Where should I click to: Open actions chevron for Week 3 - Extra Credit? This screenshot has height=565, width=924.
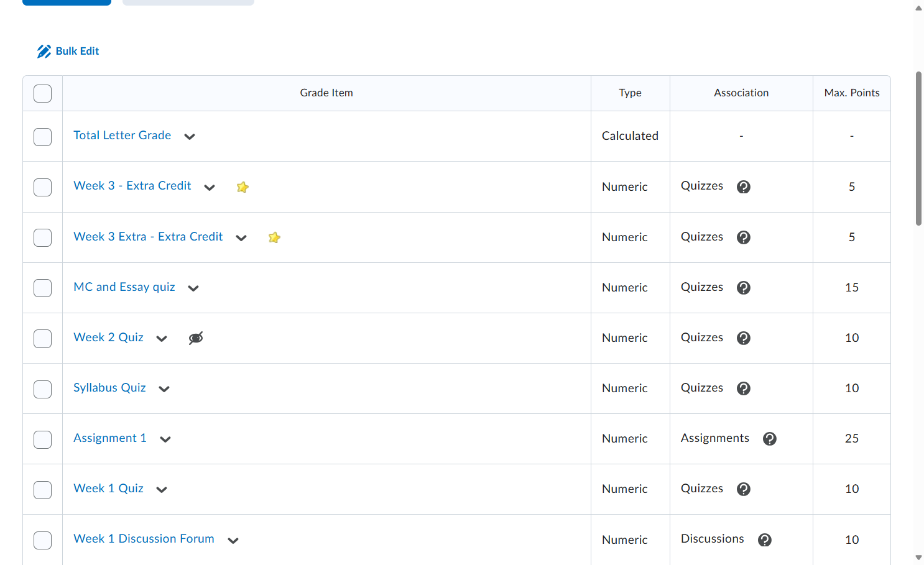[x=210, y=188]
